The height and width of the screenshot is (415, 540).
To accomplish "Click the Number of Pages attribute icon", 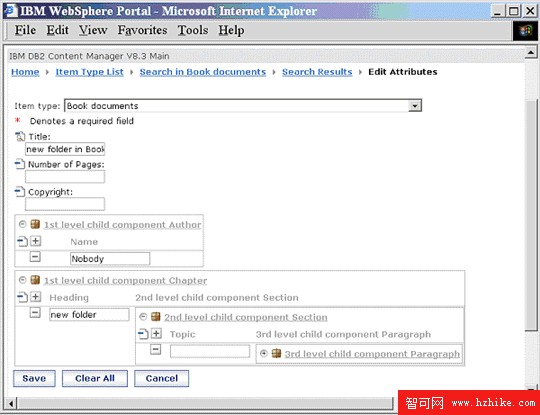I will click(20, 164).
